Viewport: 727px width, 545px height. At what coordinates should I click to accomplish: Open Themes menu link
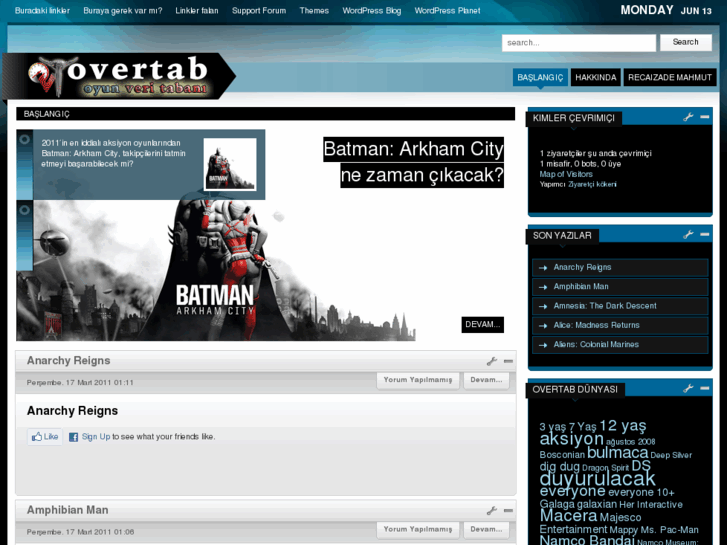coord(314,11)
